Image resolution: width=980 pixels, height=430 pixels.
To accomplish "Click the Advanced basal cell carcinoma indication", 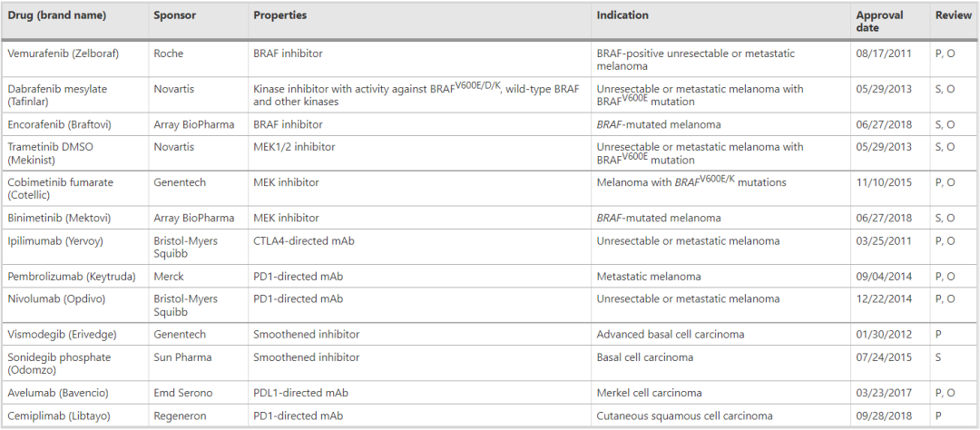I will pyautogui.click(x=671, y=335).
